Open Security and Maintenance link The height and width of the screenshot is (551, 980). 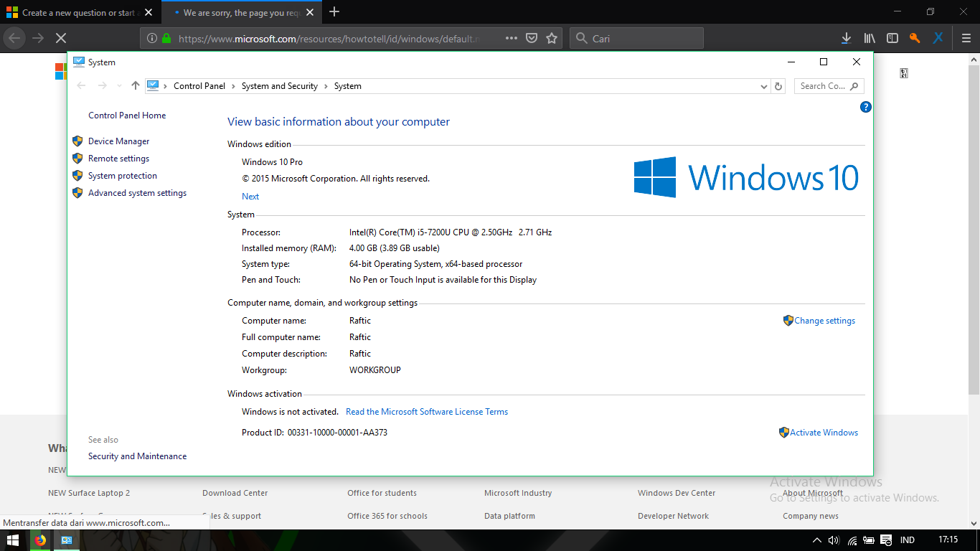[137, 456]
